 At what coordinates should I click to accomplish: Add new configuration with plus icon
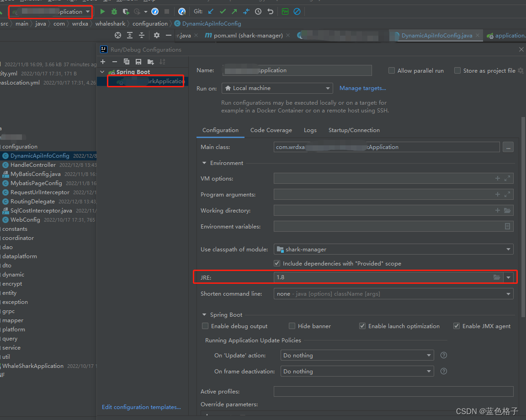click(x=103, y=62)
